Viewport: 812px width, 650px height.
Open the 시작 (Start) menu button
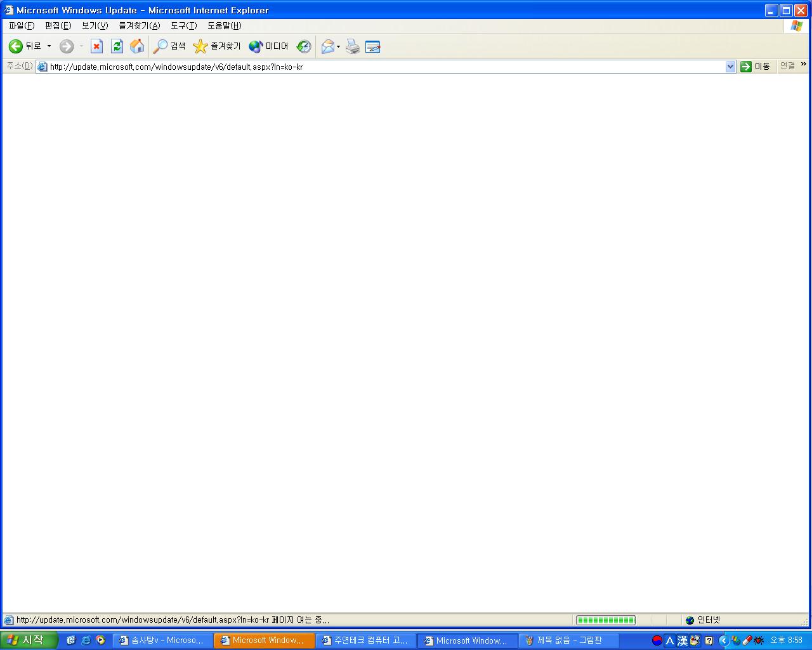[29, 640]
